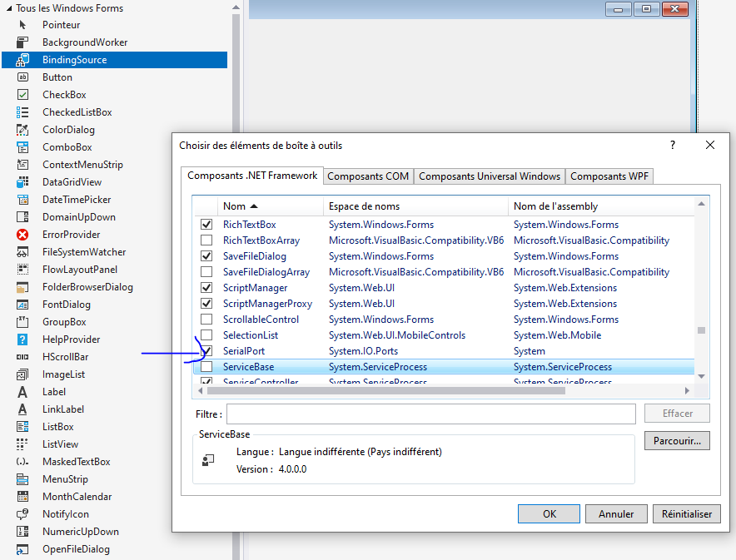Click the NotifyIcon toolbox icon

pyautogui.click(x=23, y=514)
